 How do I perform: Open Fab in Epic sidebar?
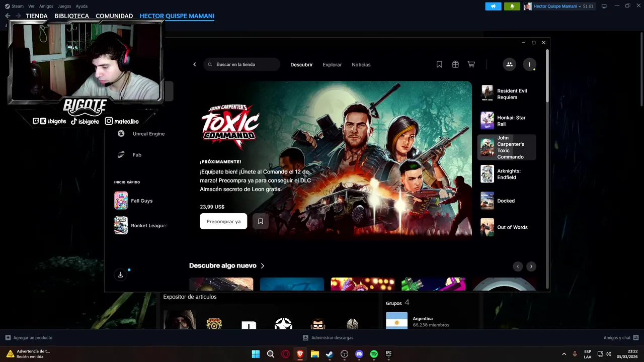coord(130,155)
